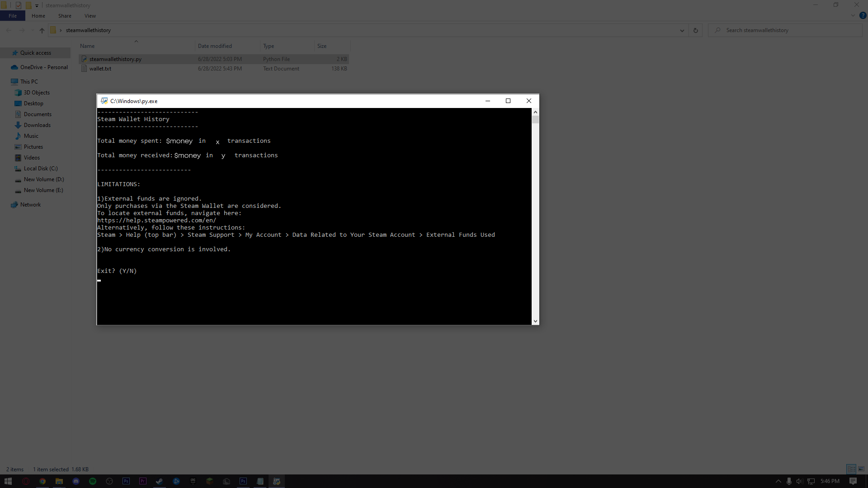Screen dimensions: 868x488
Task: Refresh the steamwallethistory folder view
Action: (x=696, y=30)
